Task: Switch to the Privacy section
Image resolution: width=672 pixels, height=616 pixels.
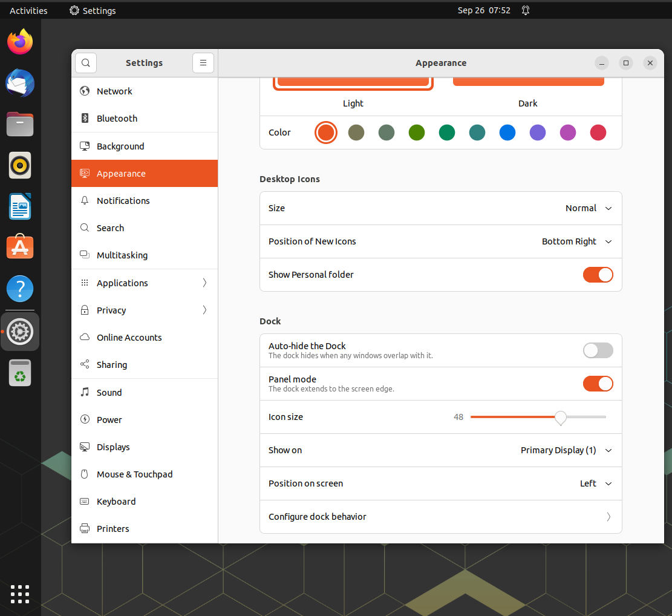Action: (111, 310)
